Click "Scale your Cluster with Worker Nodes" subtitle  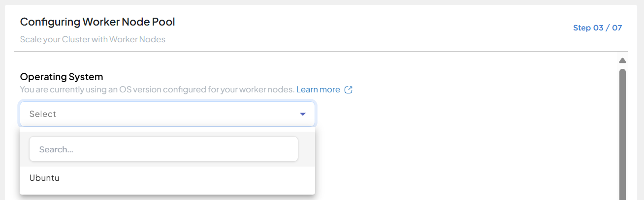93,39
